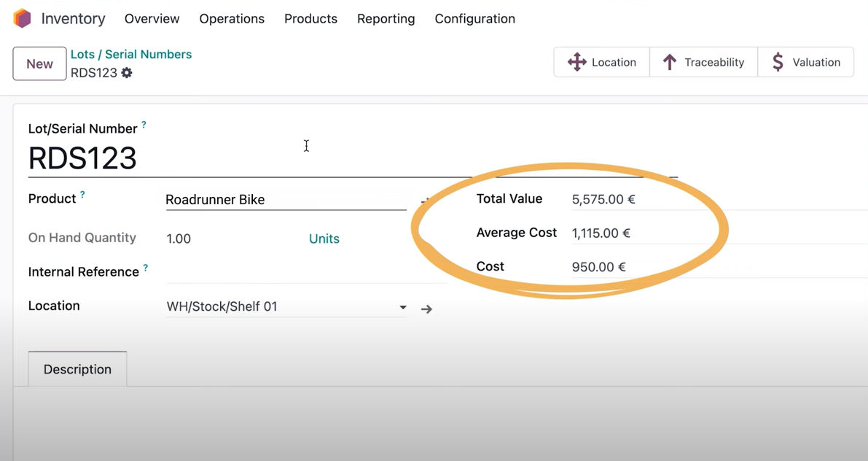The width and height of the screenshot is (868, 461).
Task: Open the Inventory app home icon
Action: [22, 18]
